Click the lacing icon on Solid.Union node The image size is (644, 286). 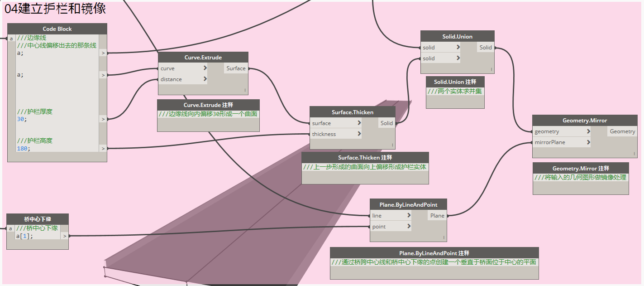click(491, 69)
